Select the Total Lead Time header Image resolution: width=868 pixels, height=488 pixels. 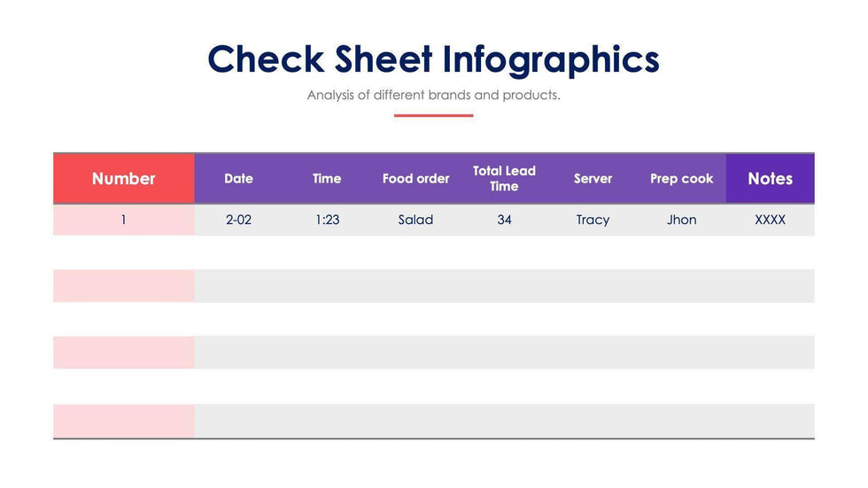point(504,178)
